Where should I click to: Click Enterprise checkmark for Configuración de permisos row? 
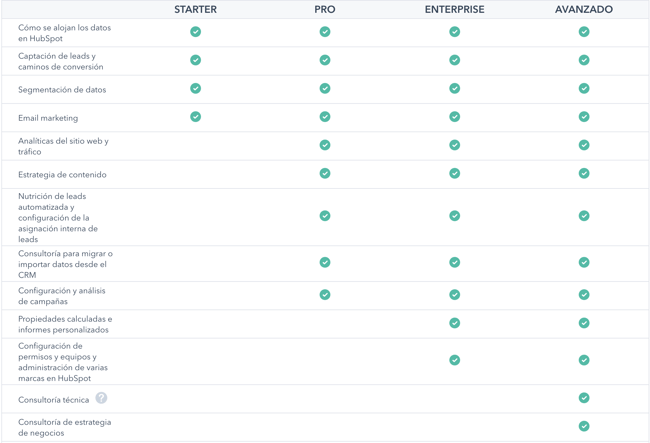455,360
